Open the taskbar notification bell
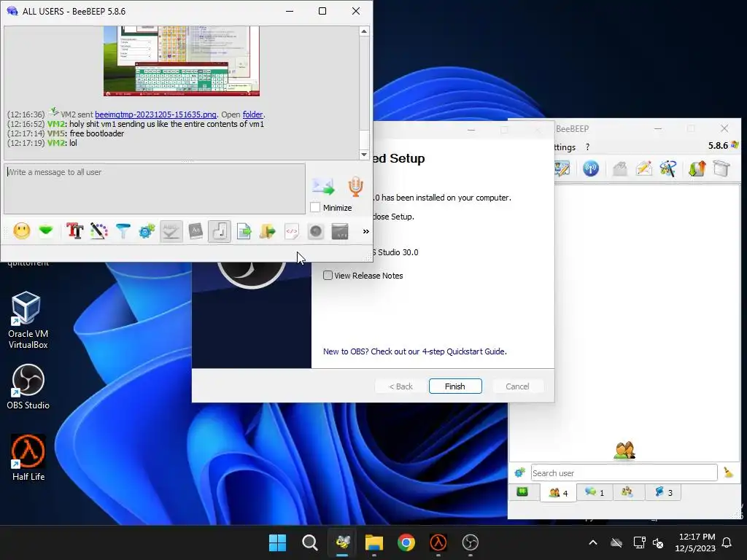The image size is (747, 560). pos(727,542)
